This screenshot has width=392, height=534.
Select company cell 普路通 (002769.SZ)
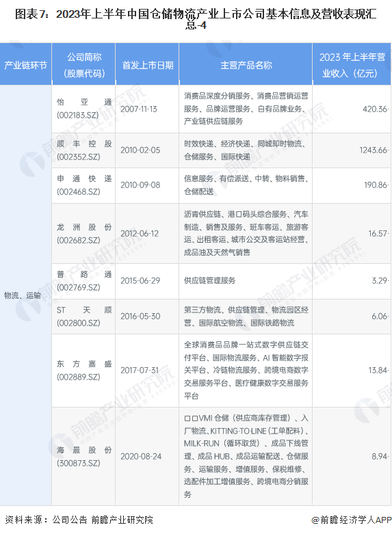(x=84, y=281)
